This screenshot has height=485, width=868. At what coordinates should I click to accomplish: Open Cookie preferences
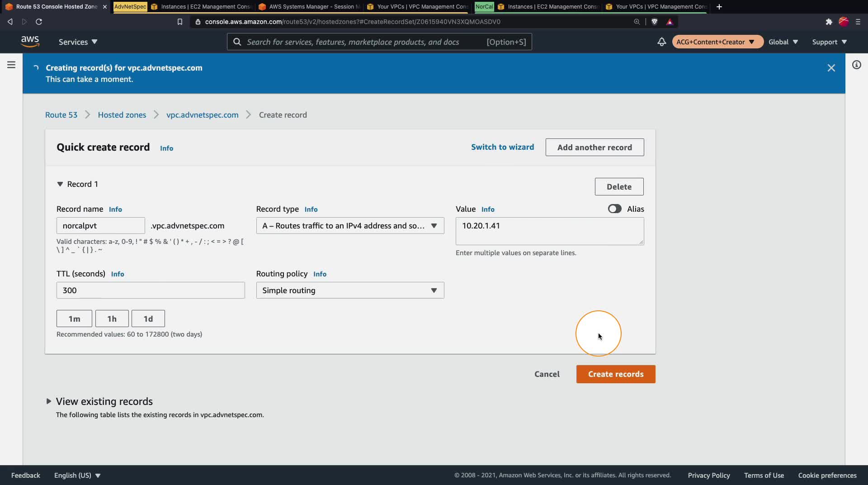tap(827, 475)
